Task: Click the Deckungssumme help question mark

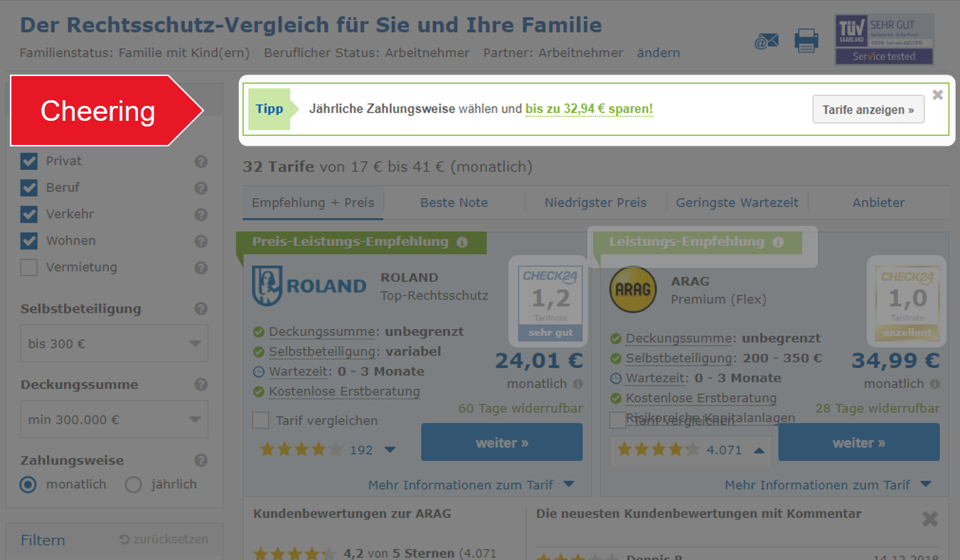Action: (x=201, y=384)
